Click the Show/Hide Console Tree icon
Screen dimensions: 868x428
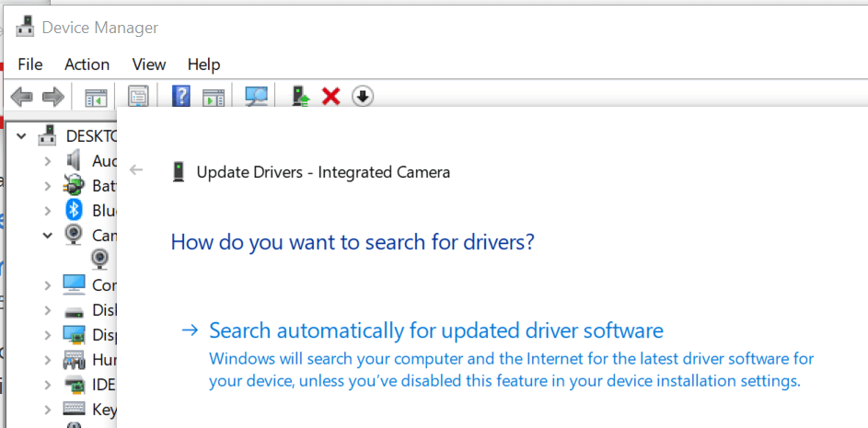96,96
